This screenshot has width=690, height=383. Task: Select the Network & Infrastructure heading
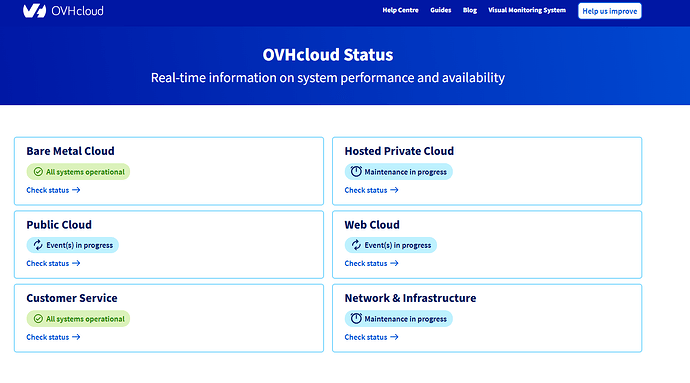click(x=410, y=298)
